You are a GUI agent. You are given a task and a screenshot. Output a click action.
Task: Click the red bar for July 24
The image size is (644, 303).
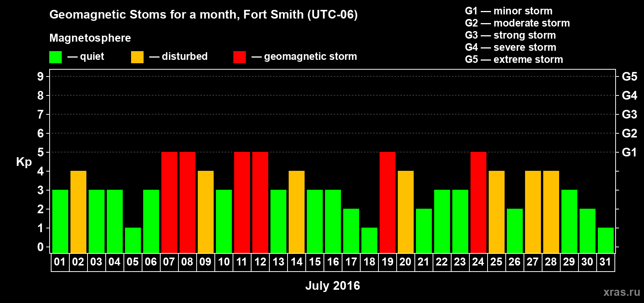point(478,203)
